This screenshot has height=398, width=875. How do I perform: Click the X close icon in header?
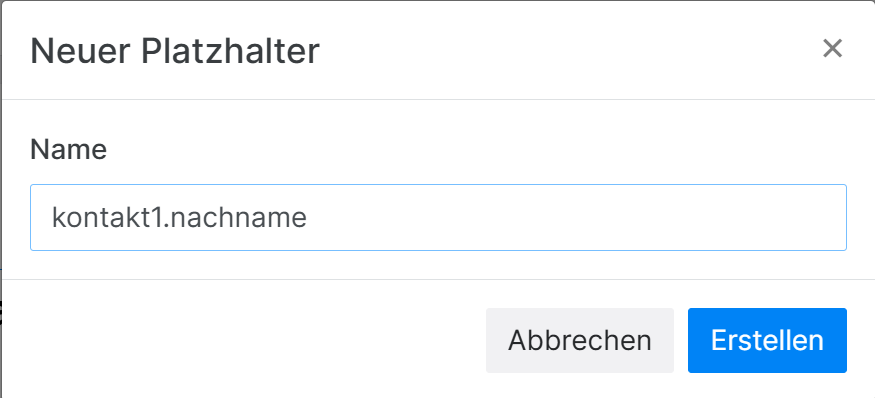coord(832,49)
